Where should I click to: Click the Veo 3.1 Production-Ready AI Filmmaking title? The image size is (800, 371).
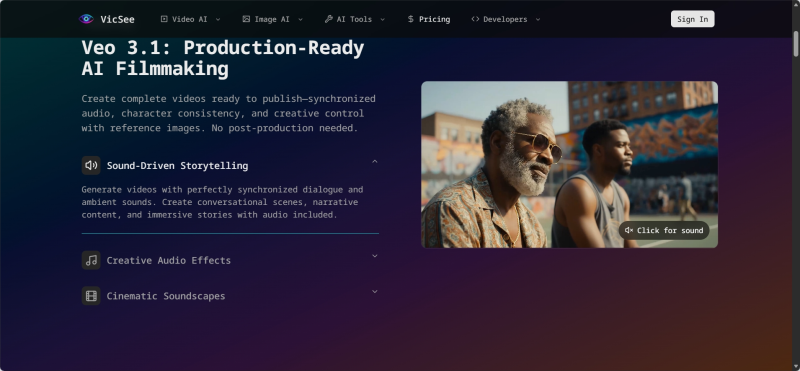(x=223, y=58)
